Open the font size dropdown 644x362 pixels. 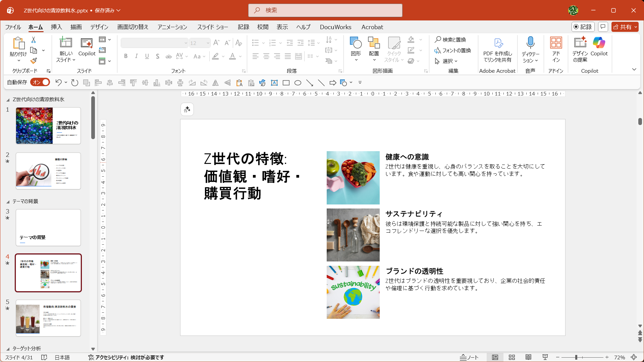tap(208, 43)
